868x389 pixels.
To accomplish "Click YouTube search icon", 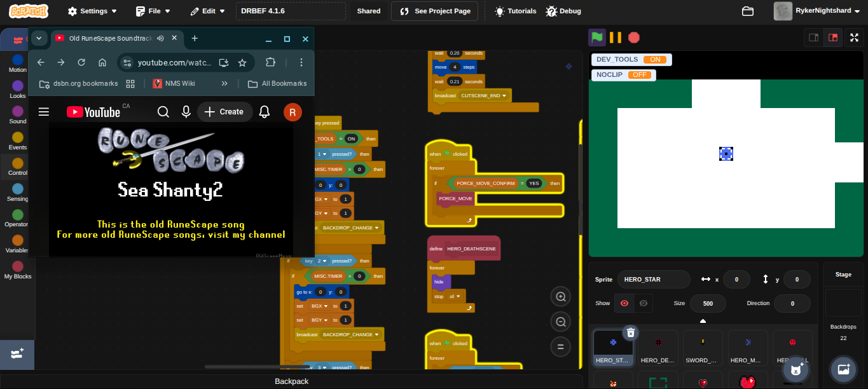I will point(163,112).
